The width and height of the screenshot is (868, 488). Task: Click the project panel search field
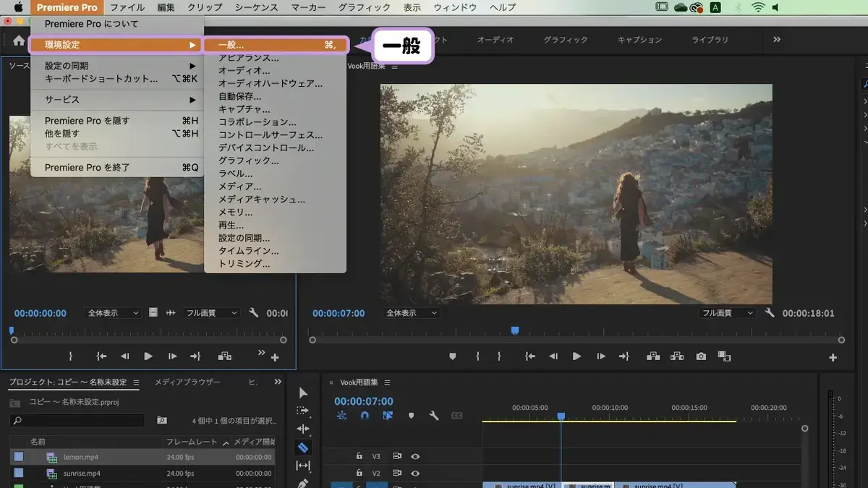(x=77, y=420)
